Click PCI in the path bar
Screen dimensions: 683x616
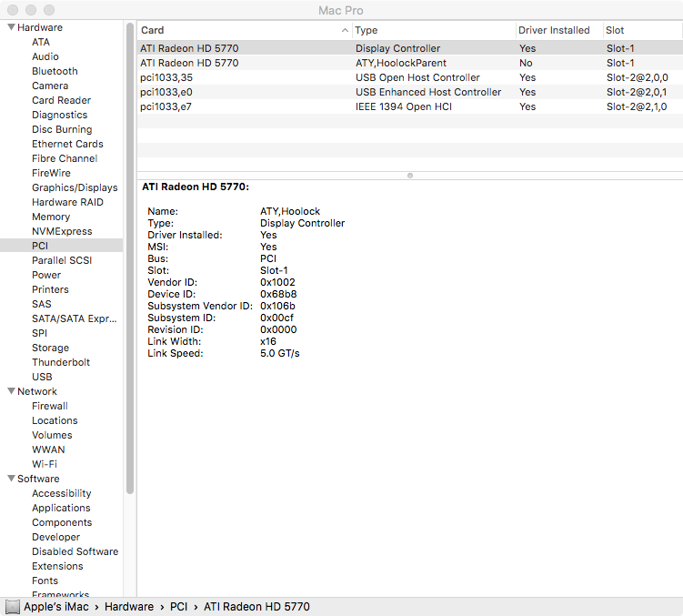click(178, 606)
